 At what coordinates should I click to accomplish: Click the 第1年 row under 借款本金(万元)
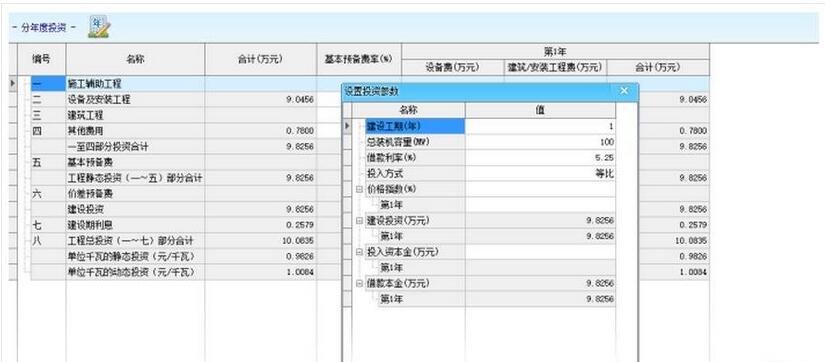coord(421,299)
